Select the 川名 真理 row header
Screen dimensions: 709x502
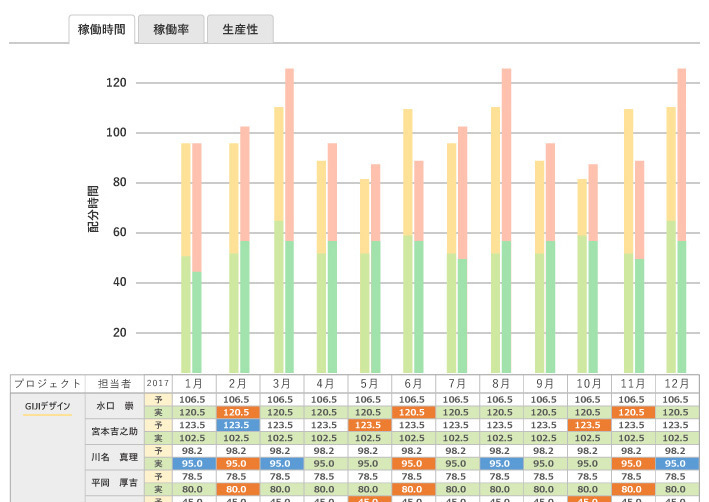[114, 457]
